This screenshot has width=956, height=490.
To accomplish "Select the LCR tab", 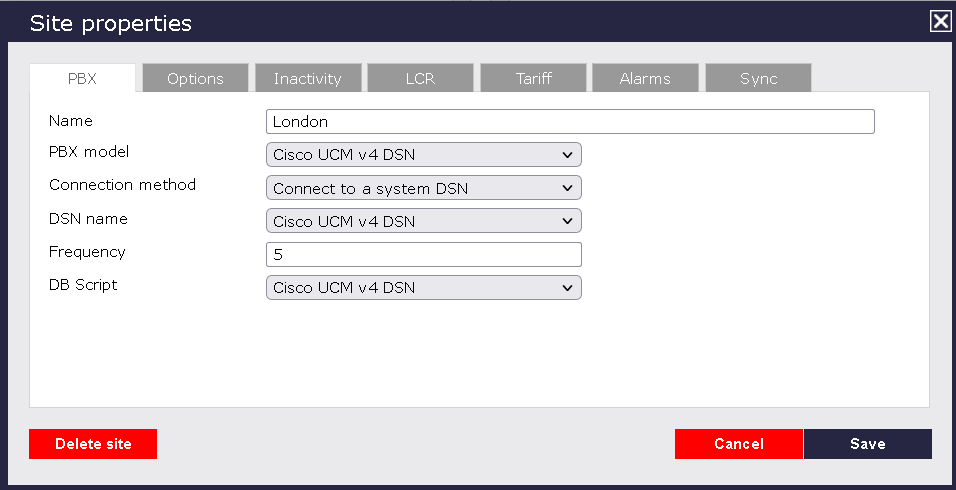I will click(x=420, y=78).
